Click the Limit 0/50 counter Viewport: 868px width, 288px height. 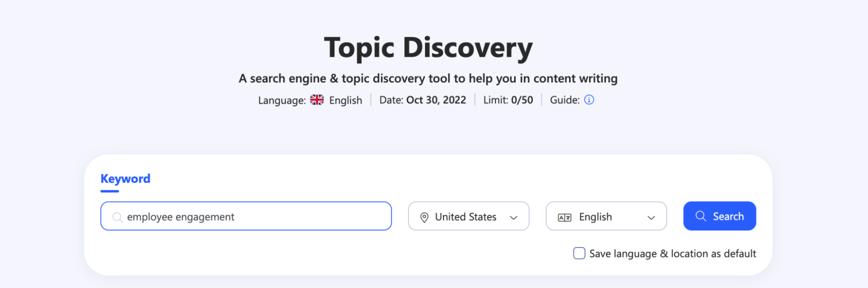click(x=508, y=100)
